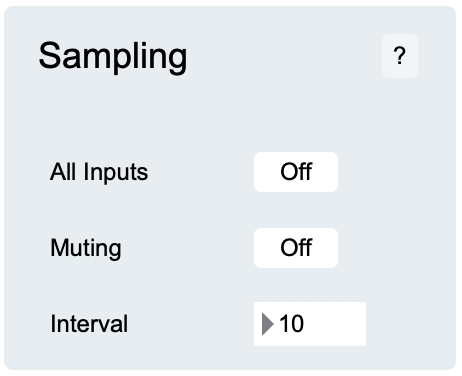Click the Off button next to All Inputs
This screenshot has width=462, height=376.
[x=296, y=172]
